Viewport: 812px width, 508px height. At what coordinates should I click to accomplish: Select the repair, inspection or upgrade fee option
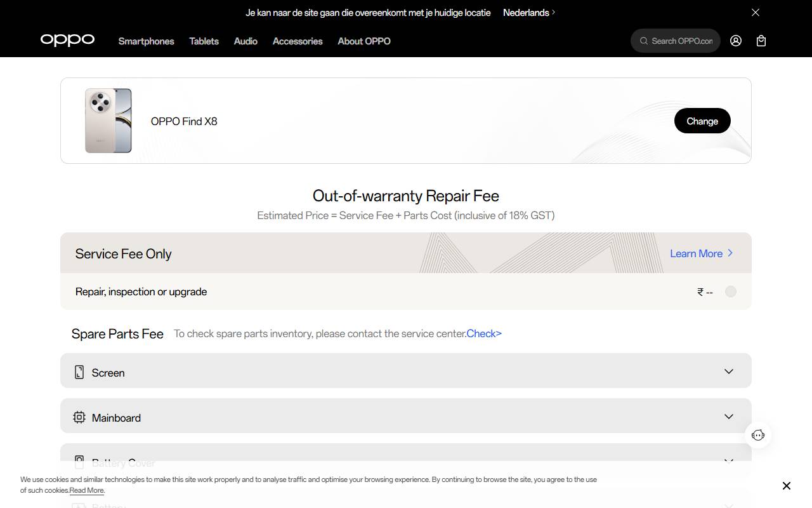click(730, 291)
